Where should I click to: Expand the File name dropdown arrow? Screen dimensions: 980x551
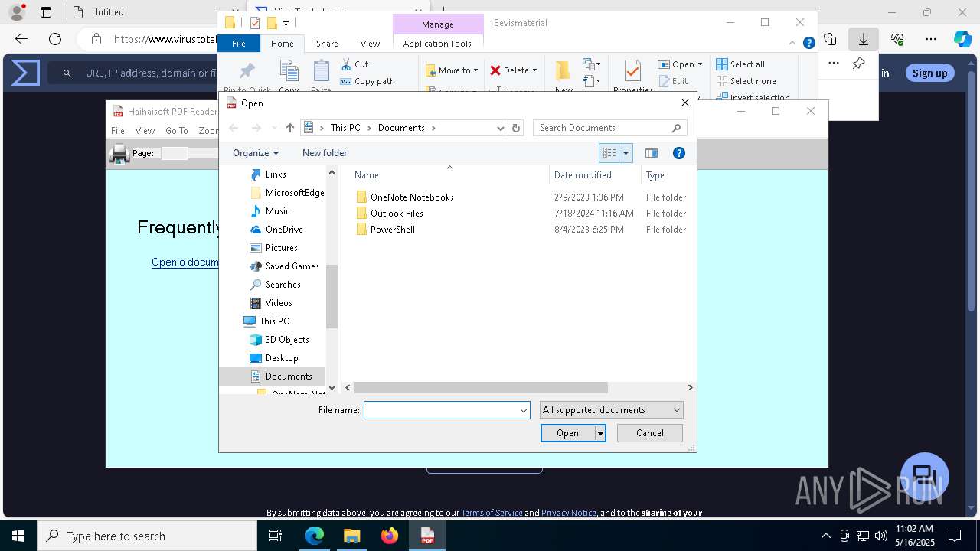click(524, 410)
